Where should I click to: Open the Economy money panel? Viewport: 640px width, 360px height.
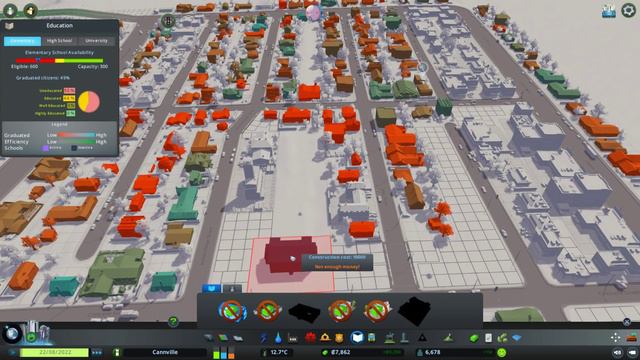tap(474, 338)
